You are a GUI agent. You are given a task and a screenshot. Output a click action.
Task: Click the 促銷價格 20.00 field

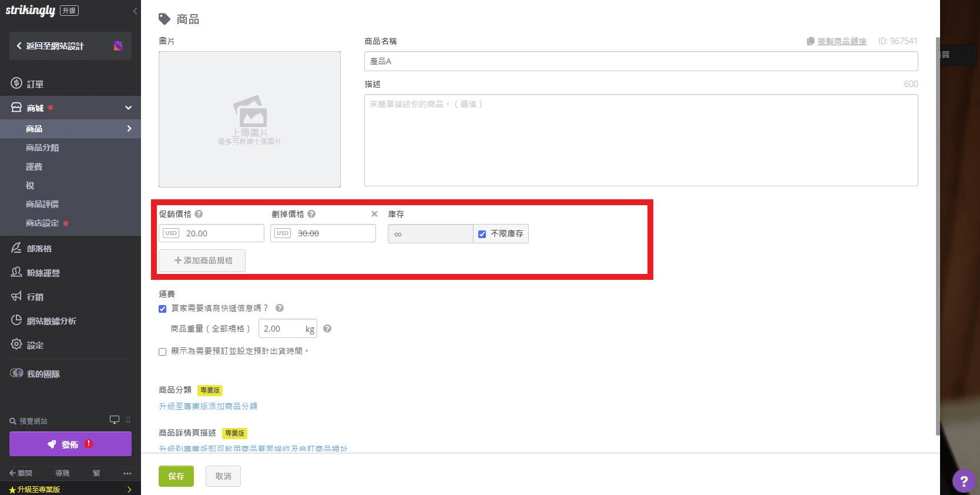coord(212,233)
